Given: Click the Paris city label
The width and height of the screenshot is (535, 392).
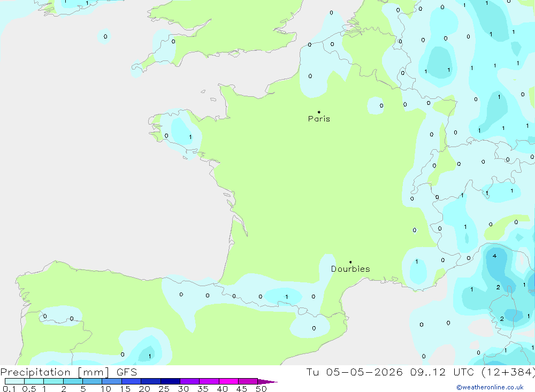Looking at the screenshot, I should point(319,119).
